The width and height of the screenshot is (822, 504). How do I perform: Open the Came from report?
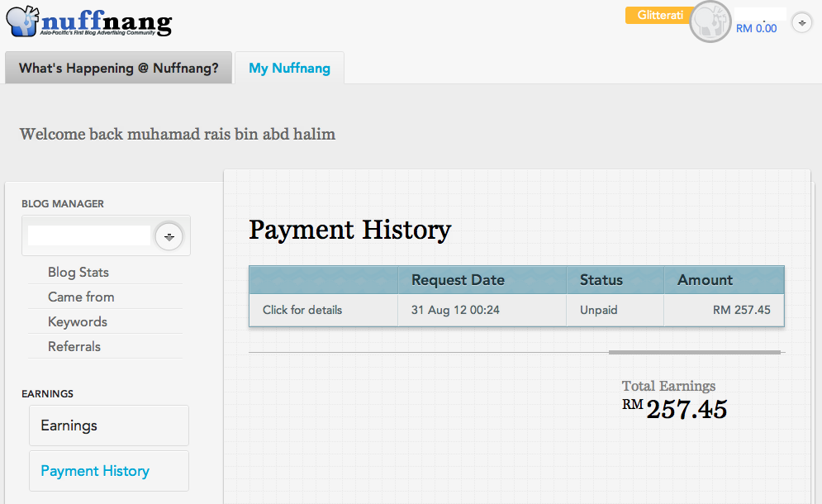click(81, 297)
